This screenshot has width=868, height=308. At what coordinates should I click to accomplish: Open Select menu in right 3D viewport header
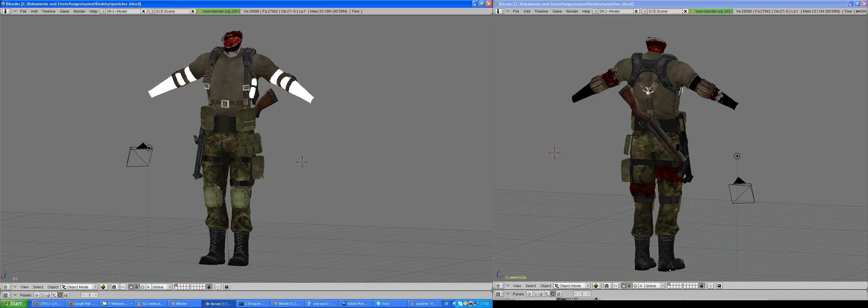click(x=531, y=286)
